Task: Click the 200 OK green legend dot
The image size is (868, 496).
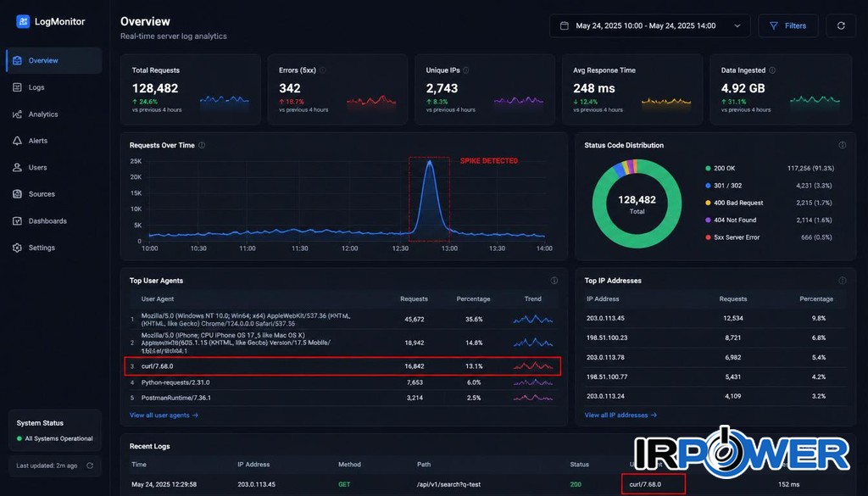Action: coord(708,168)
